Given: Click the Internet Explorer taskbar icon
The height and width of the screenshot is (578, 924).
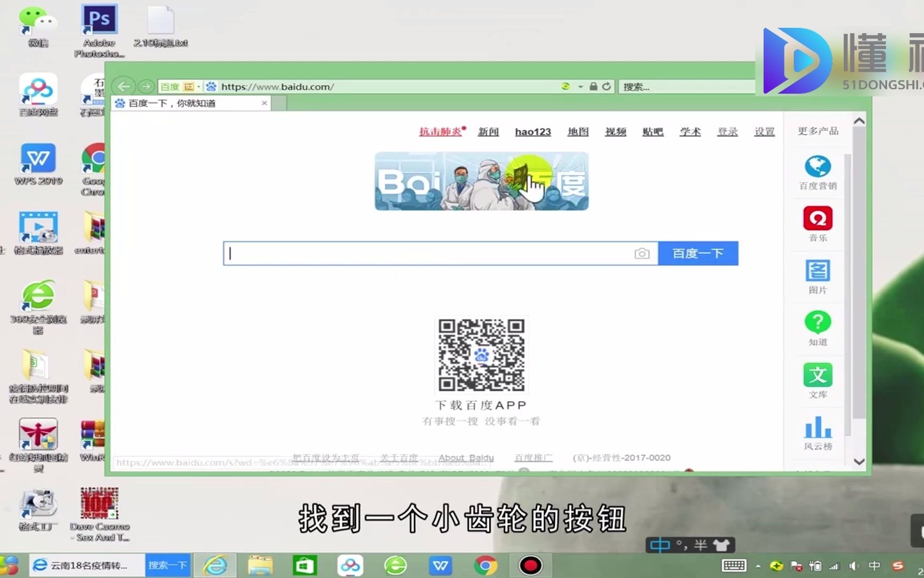Looking at the screenshot, I should coord(215,565).
